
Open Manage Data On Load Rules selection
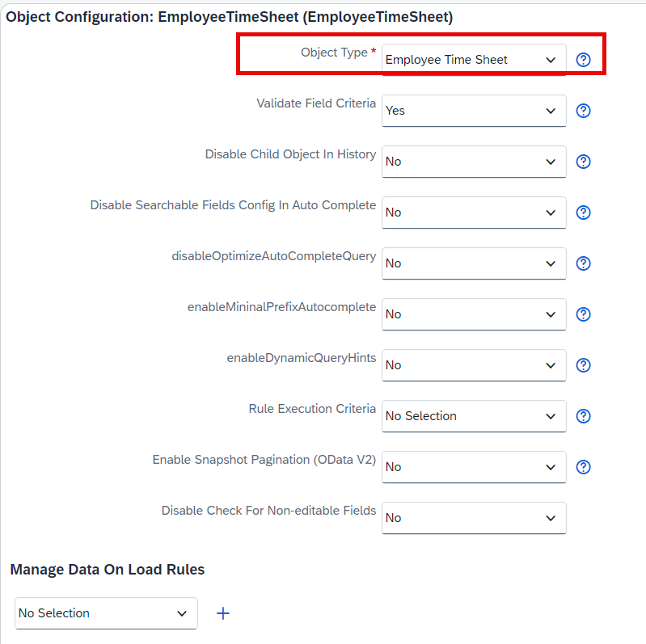tap(106, 613)
